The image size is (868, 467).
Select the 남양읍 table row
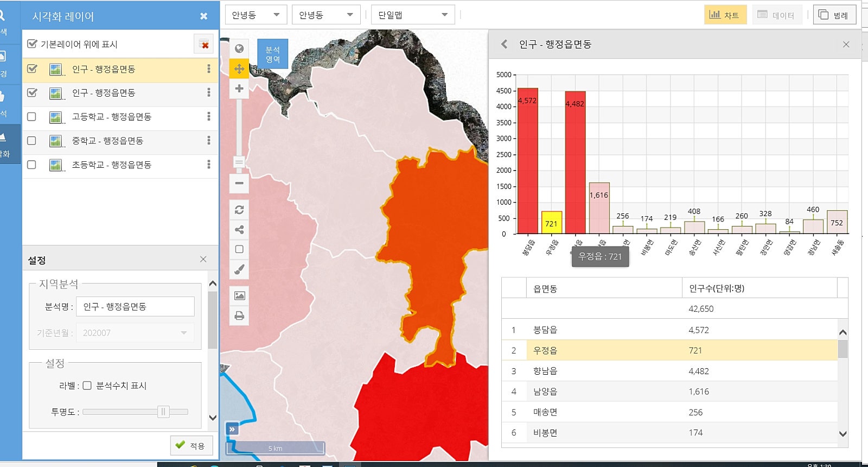click(x=670, y=392)
